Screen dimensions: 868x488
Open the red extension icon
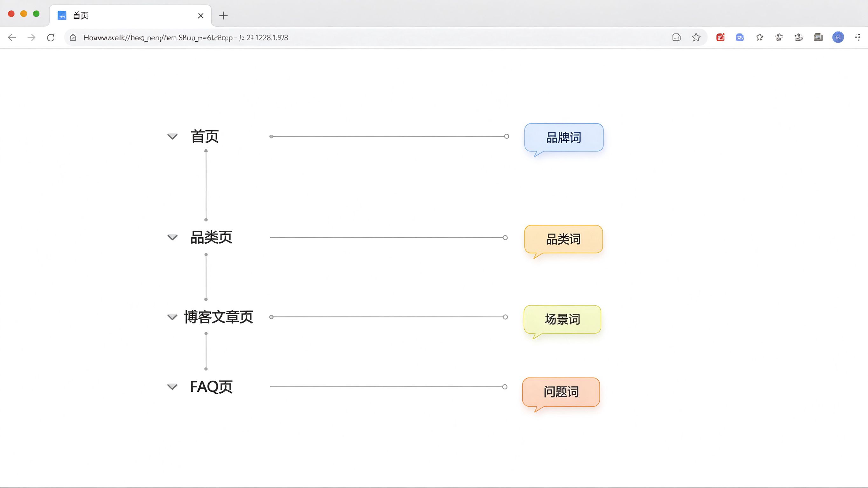[720, 37]
